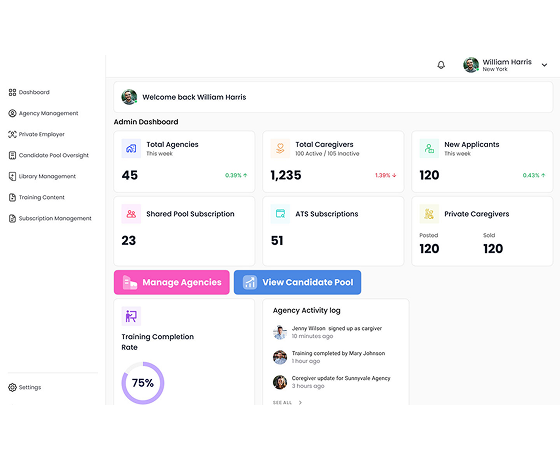Click the Agency Management sidebar icon
The height and width of the screenshot is (460, 560).
tap(12, 113)
